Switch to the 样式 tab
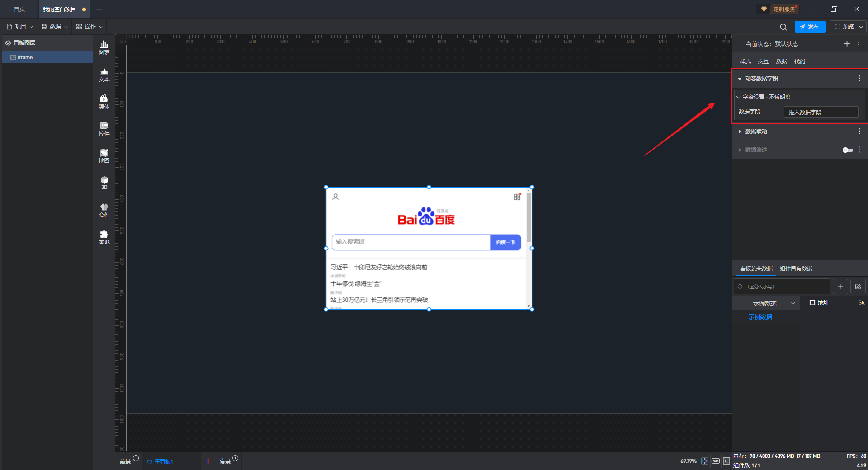Screen dimensions: 868x470 (745, 61)
